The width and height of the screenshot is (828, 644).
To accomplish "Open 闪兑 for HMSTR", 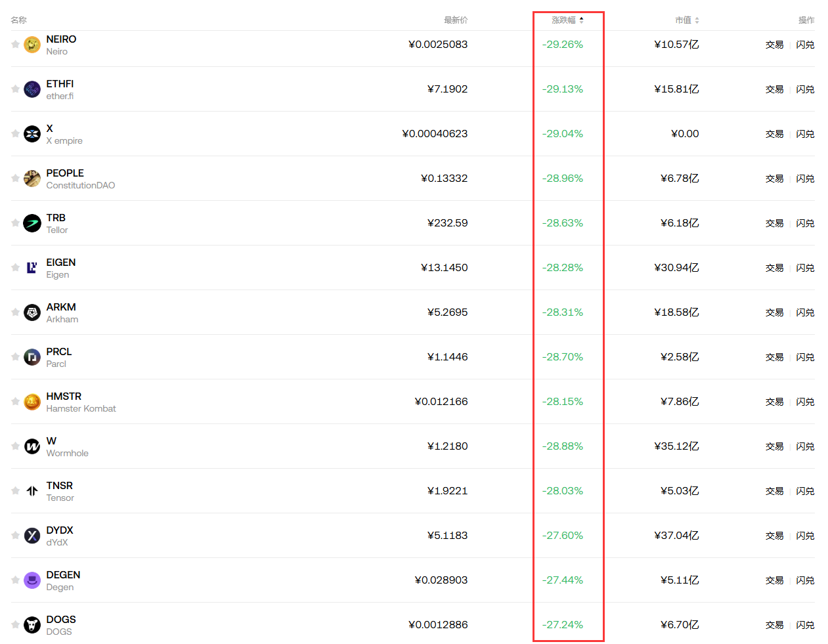I will [805, 402].
